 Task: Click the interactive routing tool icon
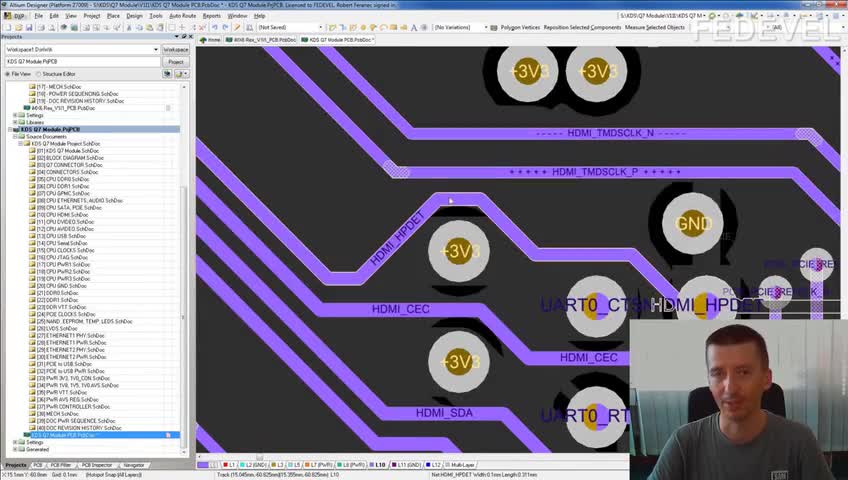332,27
